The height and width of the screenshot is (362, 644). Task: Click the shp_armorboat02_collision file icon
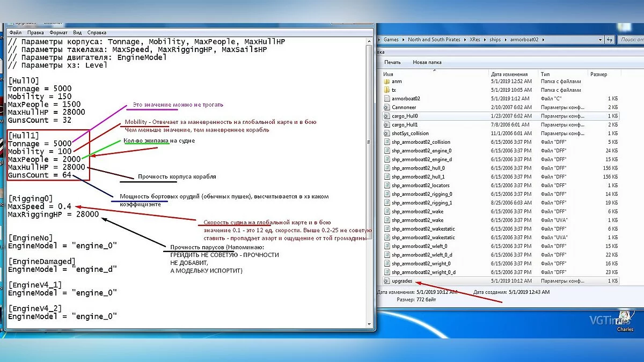click(386, 142)
